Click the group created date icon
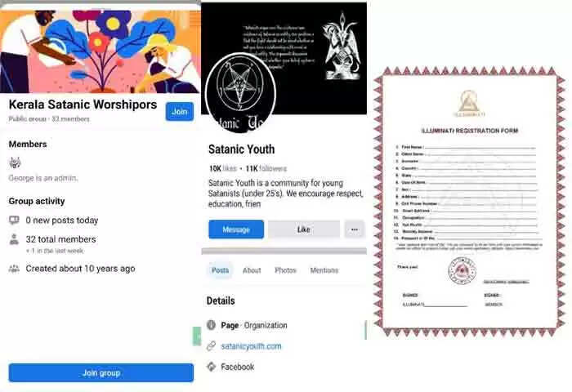 (14, 269)
